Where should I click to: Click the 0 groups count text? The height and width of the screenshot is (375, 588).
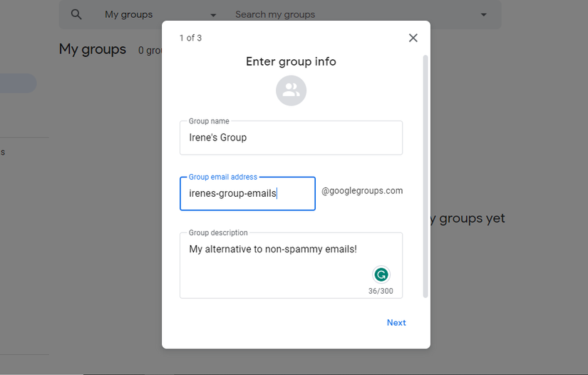click(x=150, y=51)
